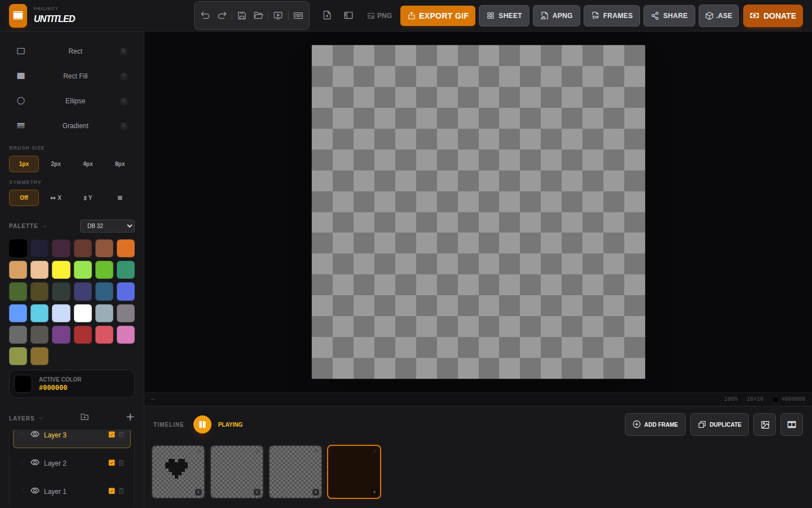
Task: Pick the pink palette swatch
Action: (126, 335)
